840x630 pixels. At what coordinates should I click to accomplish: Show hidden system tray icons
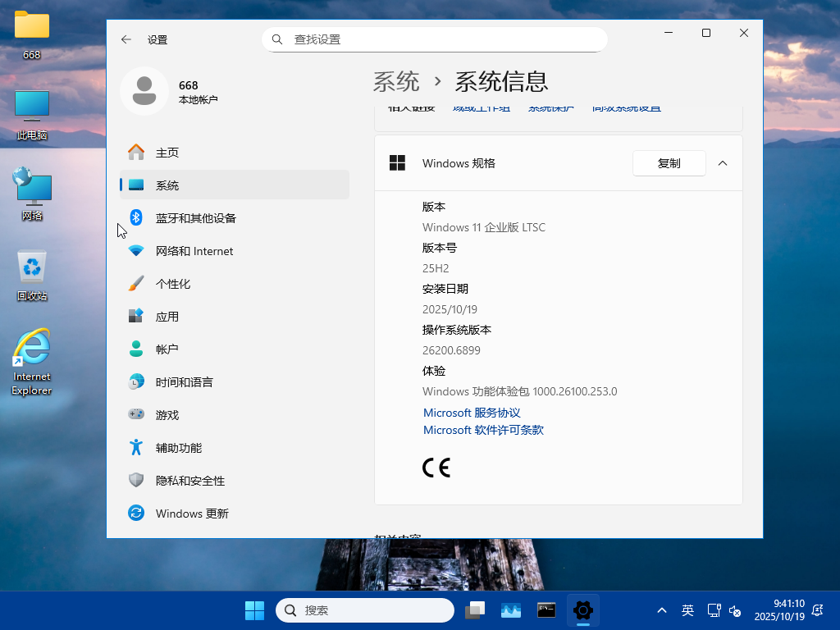pos(661,610)
